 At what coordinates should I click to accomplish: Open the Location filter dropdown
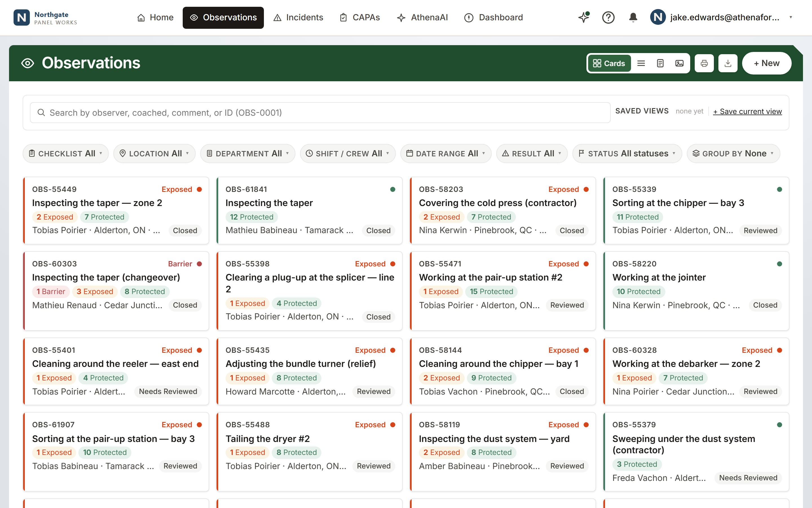click(154, 154)
